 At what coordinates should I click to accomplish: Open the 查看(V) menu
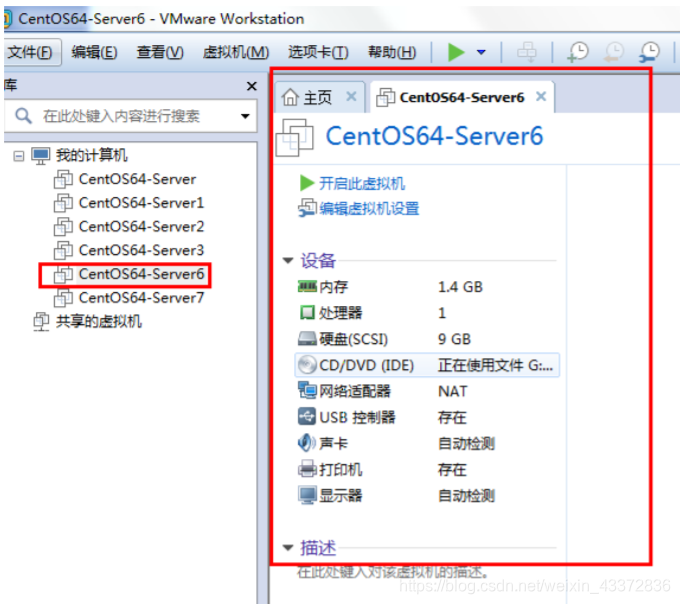[160, 52]
